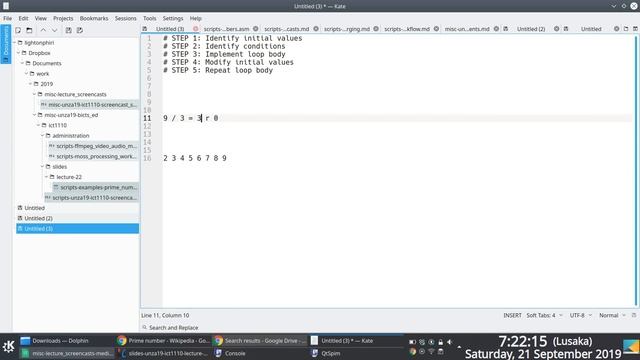640x360 pixels.
Task: Click the quick open icon at the tab bar's right end
Action: pos(626,29)
